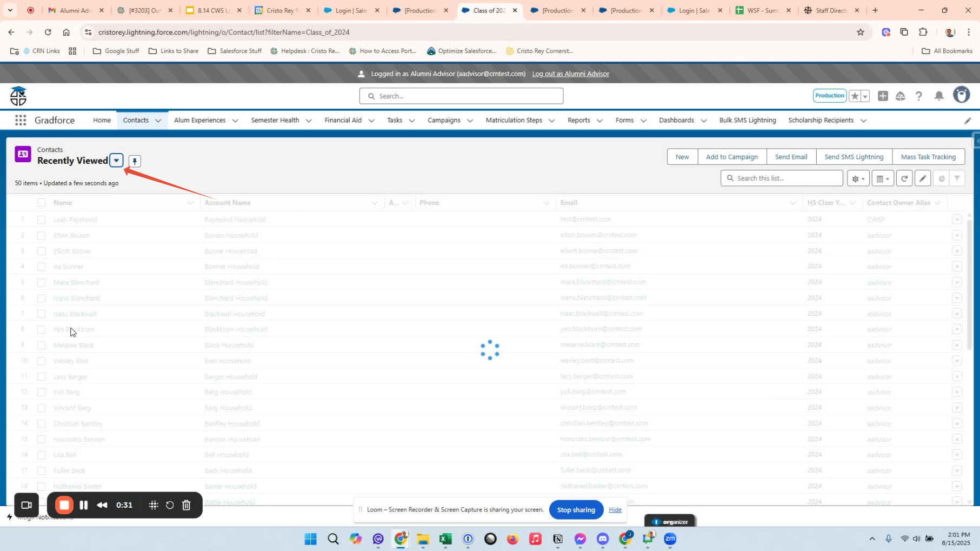Check the Ira Bonner row
980x551 pixels.
[41, 267]
